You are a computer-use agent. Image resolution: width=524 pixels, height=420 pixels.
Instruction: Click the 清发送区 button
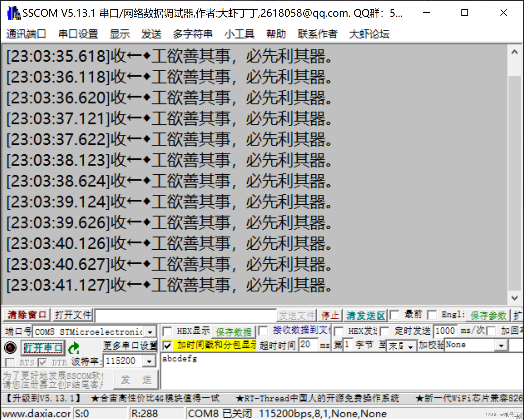[x=365, y=315]
